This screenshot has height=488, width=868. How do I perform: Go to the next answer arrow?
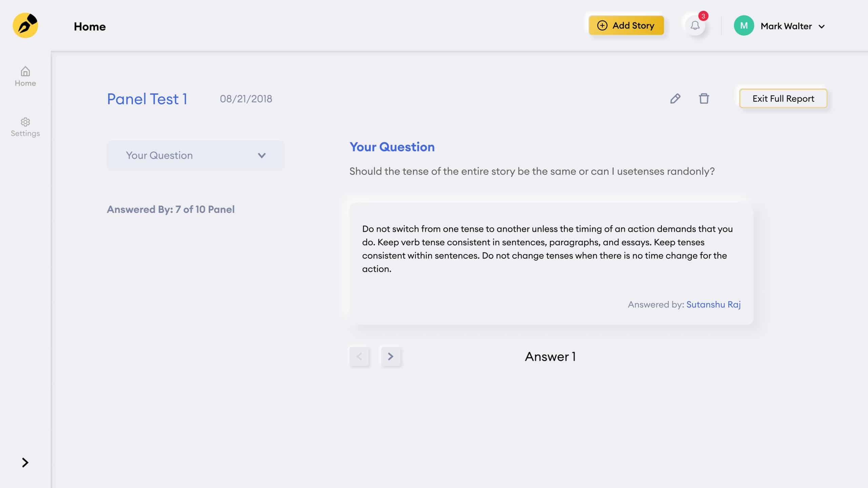click(x=391, y=357)
